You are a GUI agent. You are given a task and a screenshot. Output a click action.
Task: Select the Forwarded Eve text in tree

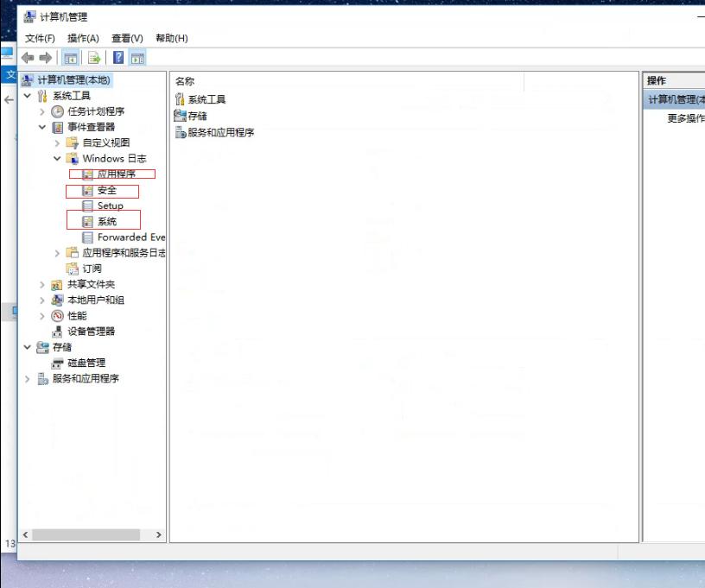coord(131,237)
